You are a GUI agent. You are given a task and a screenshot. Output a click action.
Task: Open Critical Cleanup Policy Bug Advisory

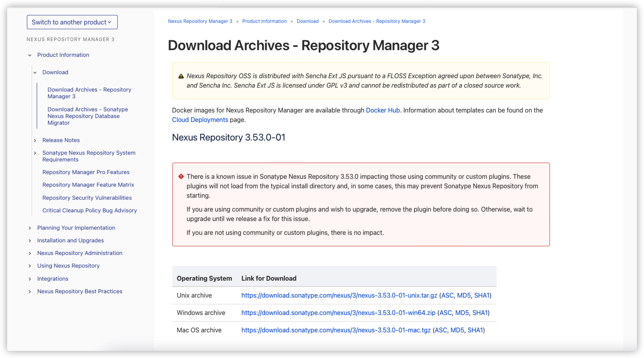[x=89, y=210]
